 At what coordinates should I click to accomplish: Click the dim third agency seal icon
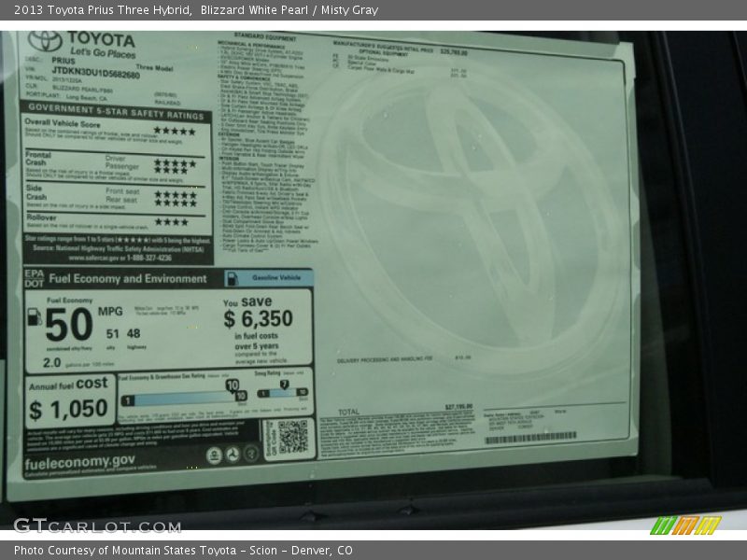(251, 454)
